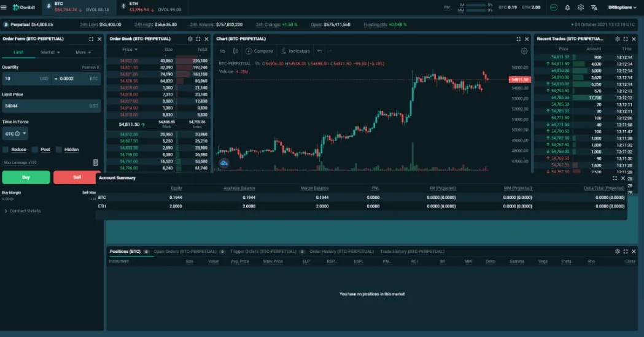Open the 1h chart interval selector
Image resolution: width=644 pixels, height=337 pixels.
[x=222, y=52]
